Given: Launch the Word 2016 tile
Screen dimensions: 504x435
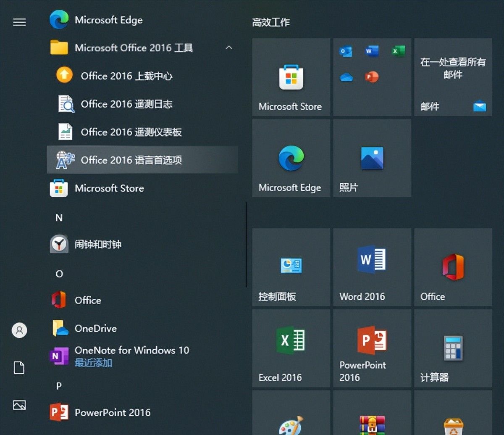Looking at the screenshot, I should pos(372,267).
